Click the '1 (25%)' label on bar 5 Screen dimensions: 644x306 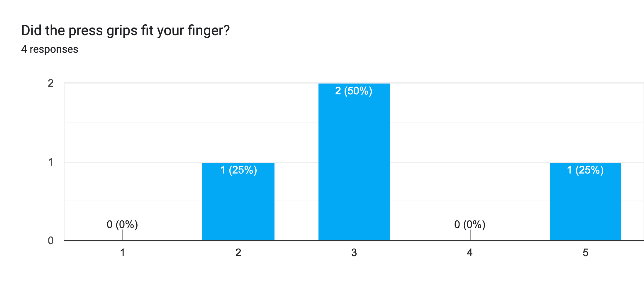(x=585, y=170)
